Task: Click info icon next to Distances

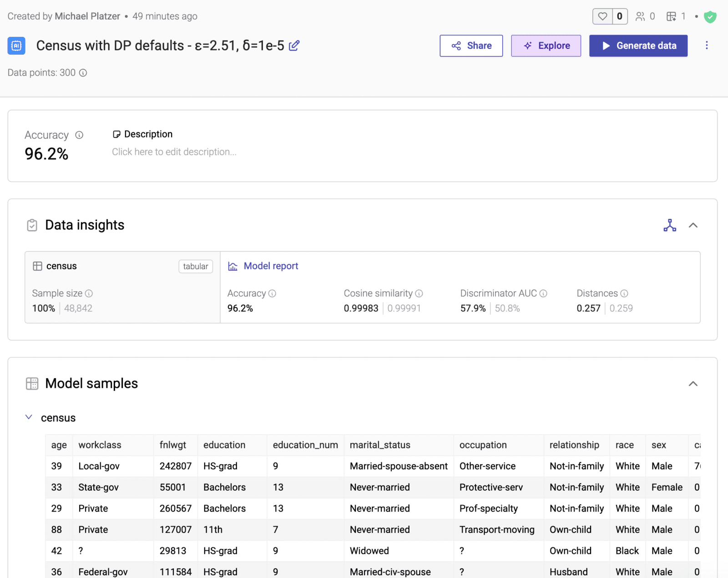Action: coord(624,294)
